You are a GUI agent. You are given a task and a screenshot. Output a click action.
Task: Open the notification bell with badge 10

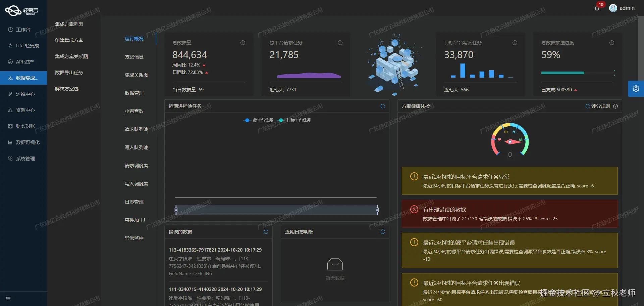(597, 8)
